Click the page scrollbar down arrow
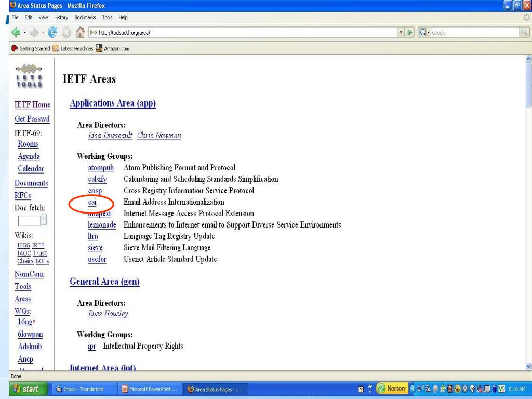The width and height of the screenshot is (532, 399). [528, 366]
